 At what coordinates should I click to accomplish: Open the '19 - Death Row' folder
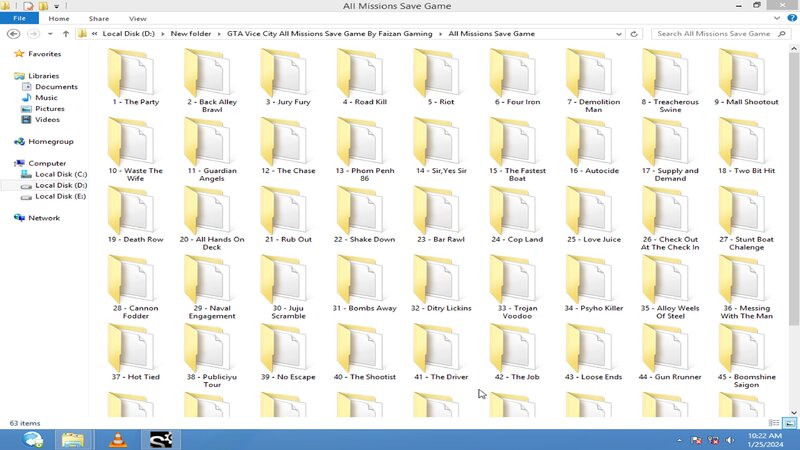click(135, 215)
